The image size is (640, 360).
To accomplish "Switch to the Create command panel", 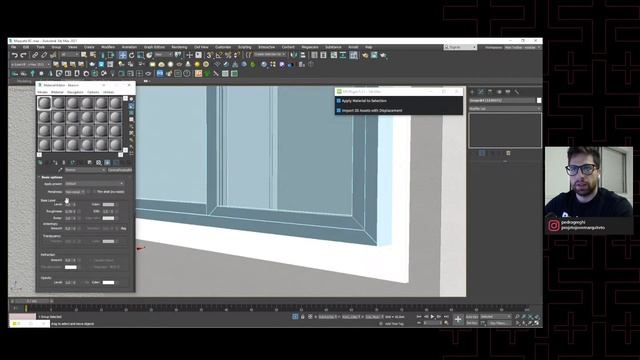I will click(x=472, y=92).
